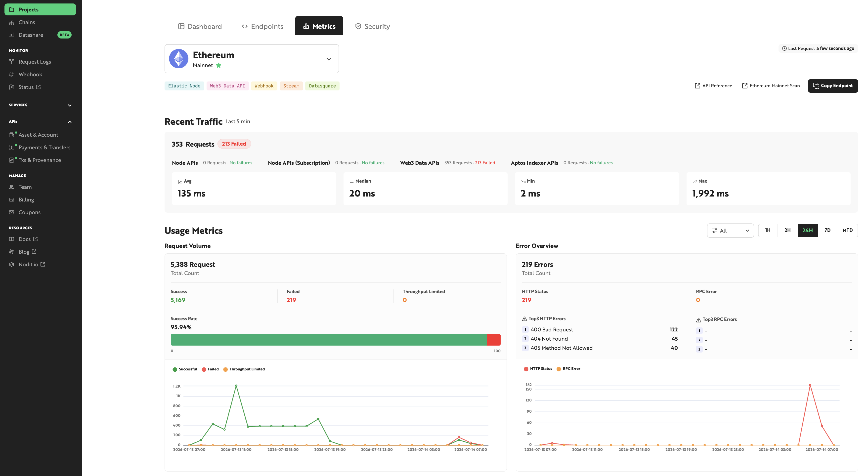This screenshot has height=476, width=868.
Task: Click external link icon beside Docs
Action: (35, 239)
